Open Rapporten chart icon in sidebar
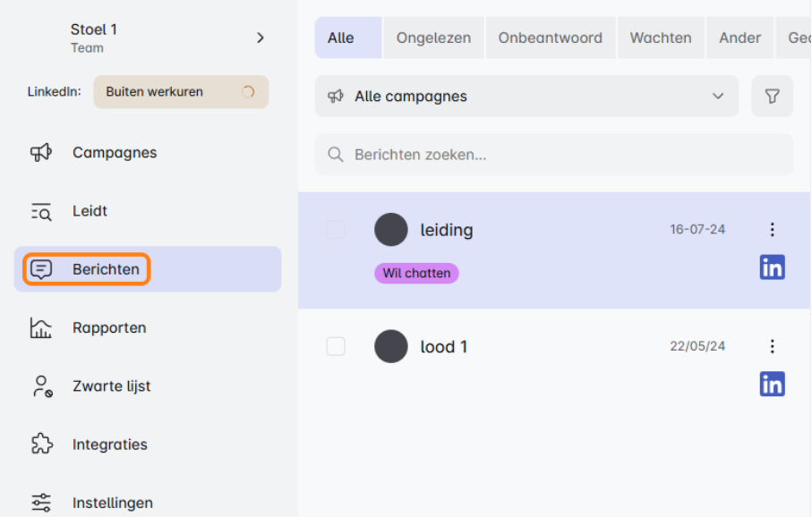The width and height of the screenshot is (812, 517). click(x=41, y=328)
